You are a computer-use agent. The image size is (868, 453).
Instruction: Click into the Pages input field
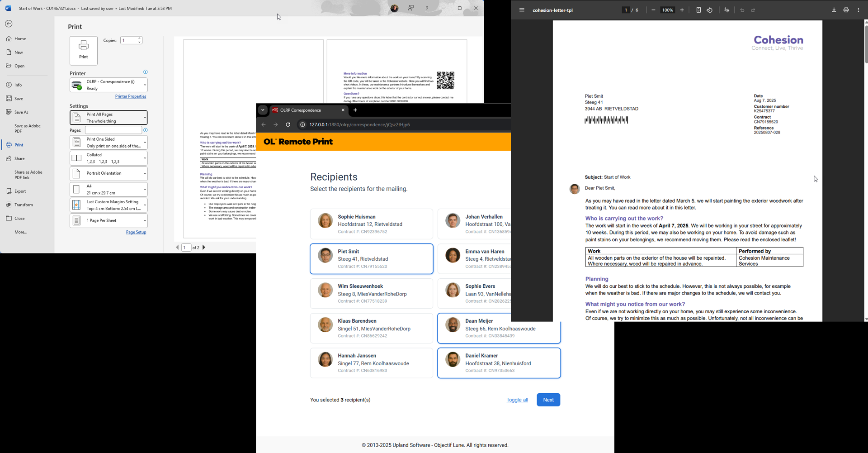(x=113, y=130)
